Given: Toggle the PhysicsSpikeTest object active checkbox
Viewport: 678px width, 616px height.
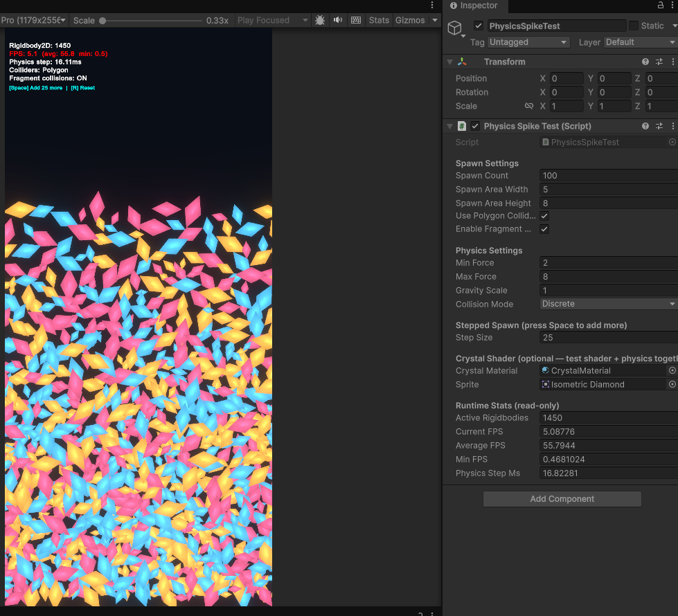Looking at the screenshot, I should 479,26.
